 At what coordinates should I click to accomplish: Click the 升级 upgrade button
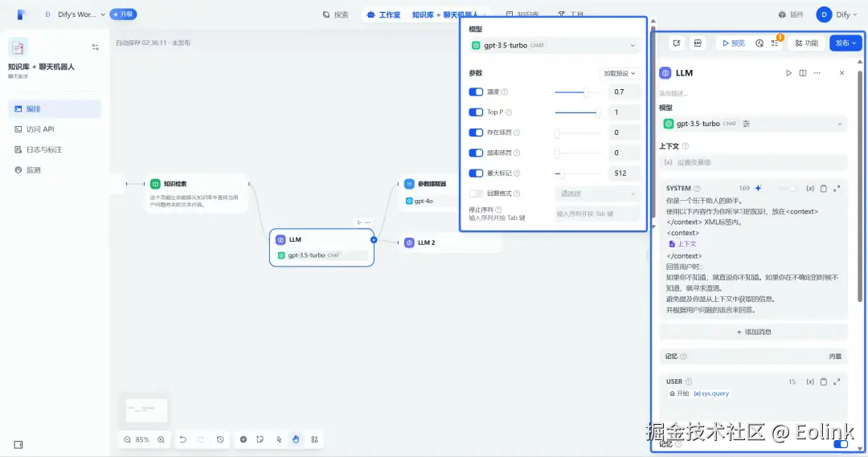[123, 14]
